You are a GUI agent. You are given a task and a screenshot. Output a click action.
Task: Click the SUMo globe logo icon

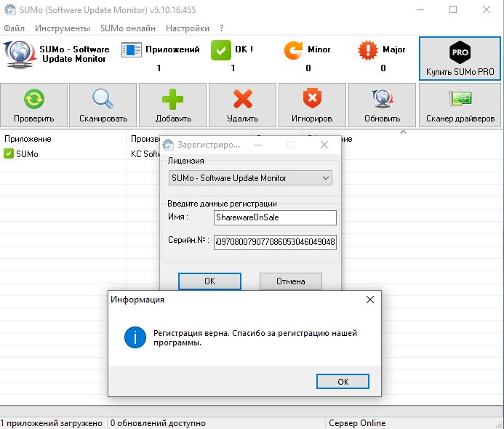pyautogui.click(x=20, y=54)
